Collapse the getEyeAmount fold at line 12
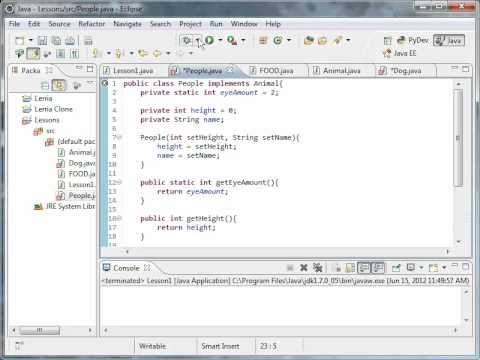The image size is (480, 360). coord(120,182)
